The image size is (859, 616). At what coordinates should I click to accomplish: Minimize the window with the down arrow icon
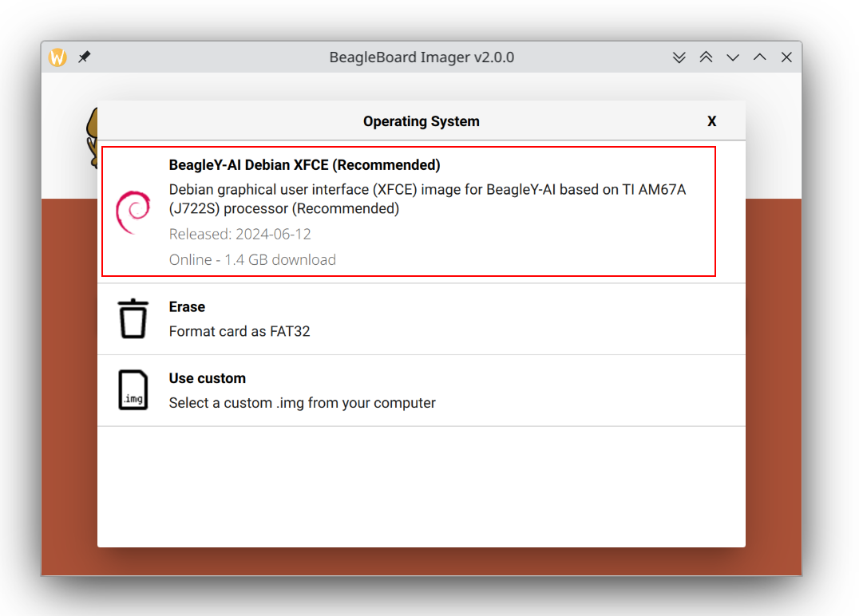coord(733,57)
